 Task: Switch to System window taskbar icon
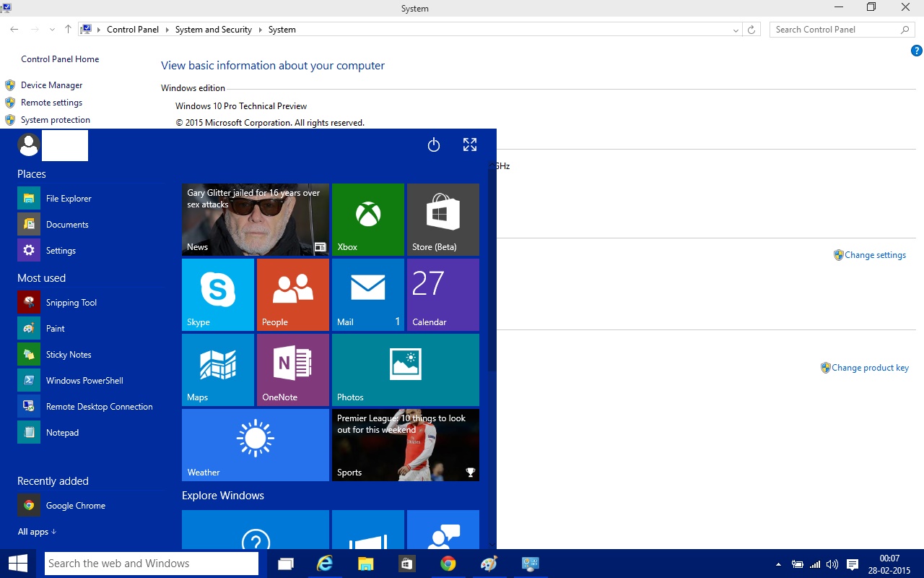(531, 564)
